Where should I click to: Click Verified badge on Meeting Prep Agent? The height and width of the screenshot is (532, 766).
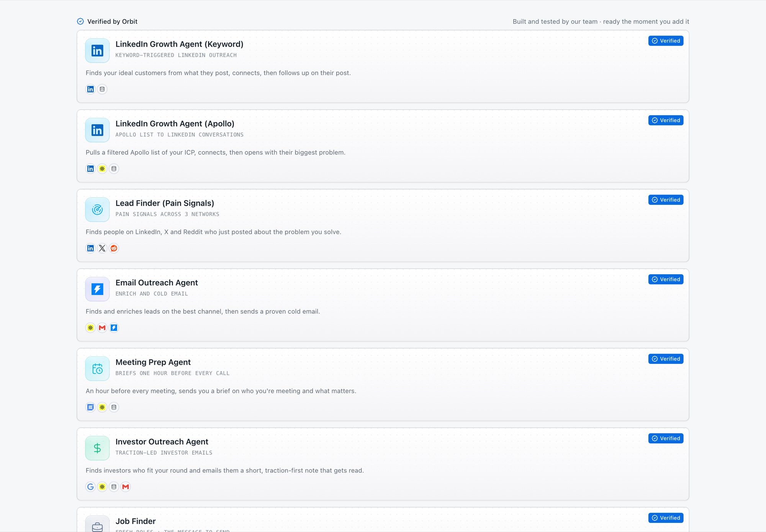tap(666, 359)
